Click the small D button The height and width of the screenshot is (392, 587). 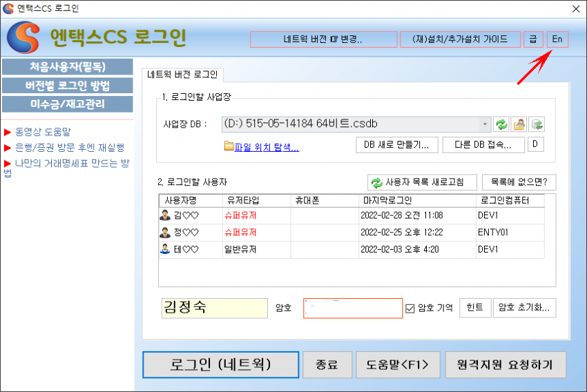(x=535, y=144)
